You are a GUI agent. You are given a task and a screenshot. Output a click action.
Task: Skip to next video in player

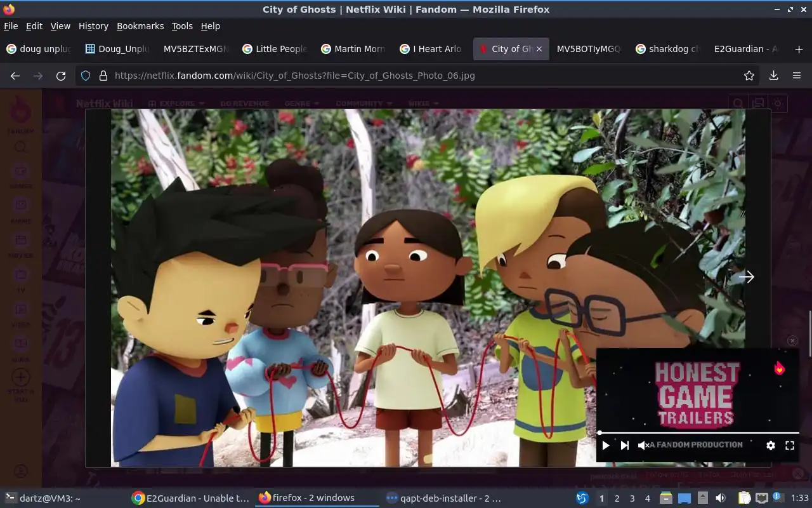624,446
